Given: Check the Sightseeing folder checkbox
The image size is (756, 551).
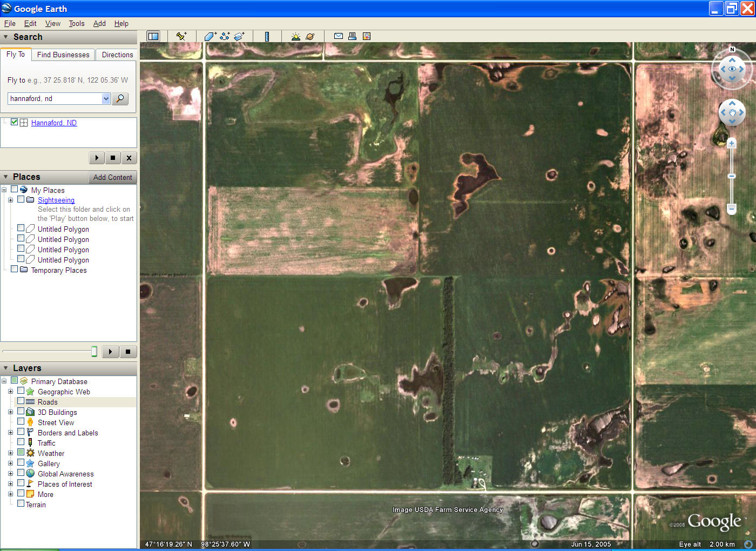Looking at the screenshot, I should pyautogui.click(x=21, y=199).
